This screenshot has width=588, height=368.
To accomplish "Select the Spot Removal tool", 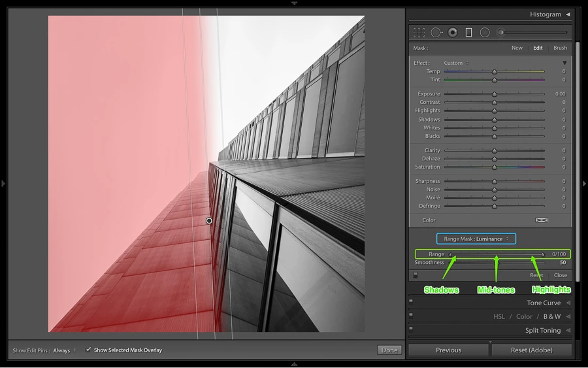I will pos(436,33).
